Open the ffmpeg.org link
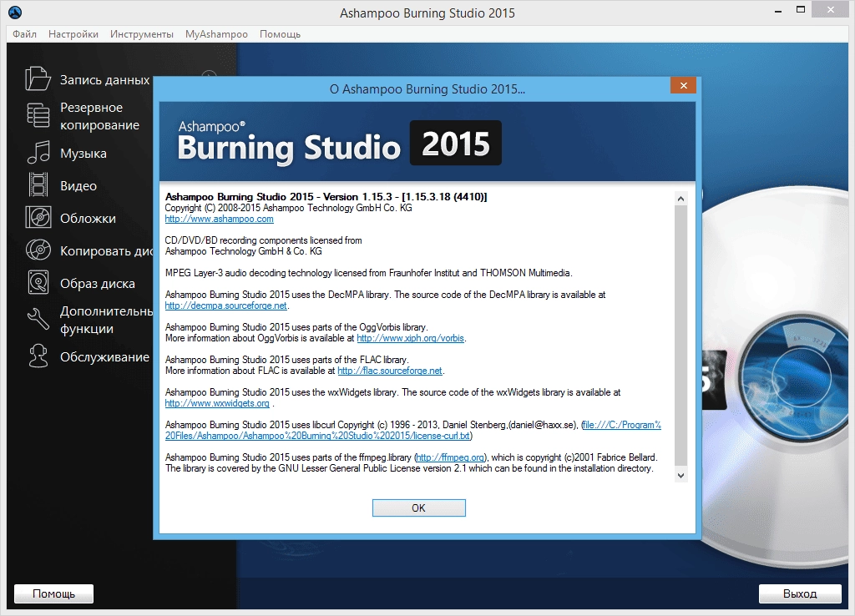The width and height of the screenshot is (855, 616). click(450, 457)
